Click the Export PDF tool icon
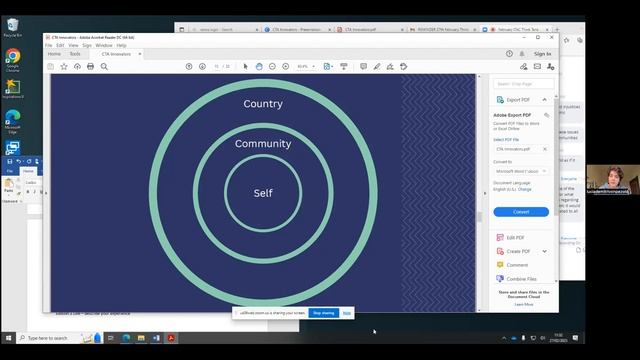 (500, 100)
